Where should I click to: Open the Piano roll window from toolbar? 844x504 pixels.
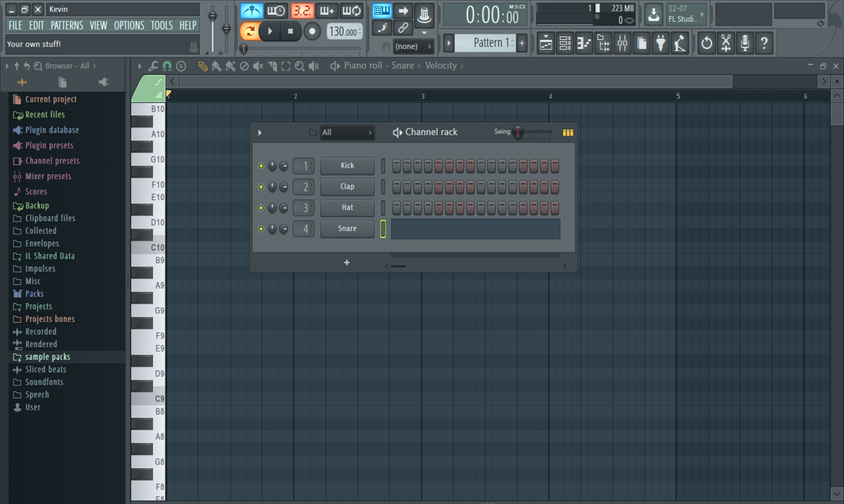coord(584,43)
